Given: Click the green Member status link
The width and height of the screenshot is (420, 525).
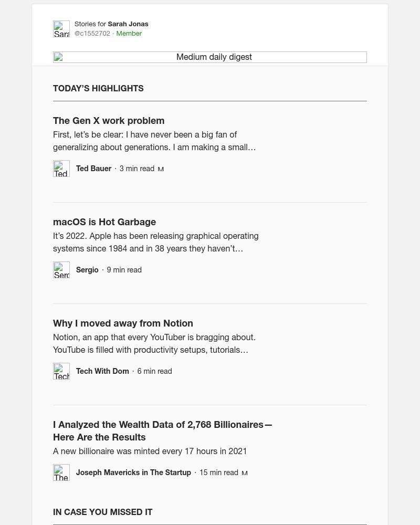Looking at the screenshot, I should tap(129, 34).
